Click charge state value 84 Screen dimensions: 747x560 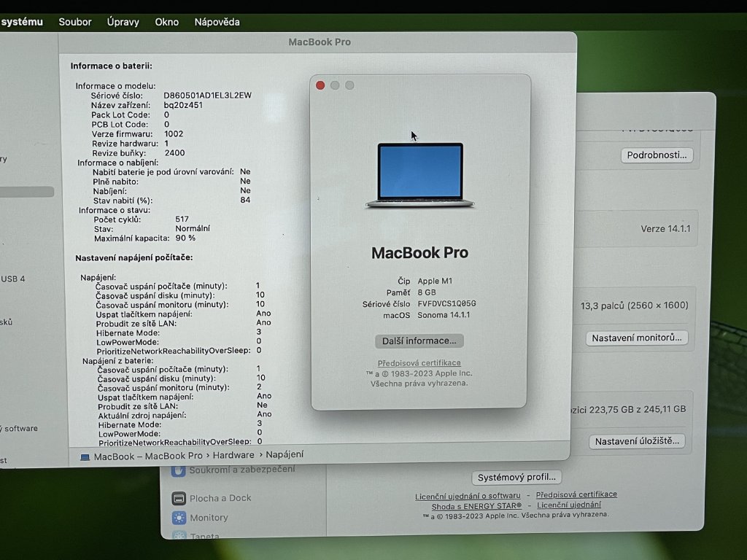coord(245,200)
